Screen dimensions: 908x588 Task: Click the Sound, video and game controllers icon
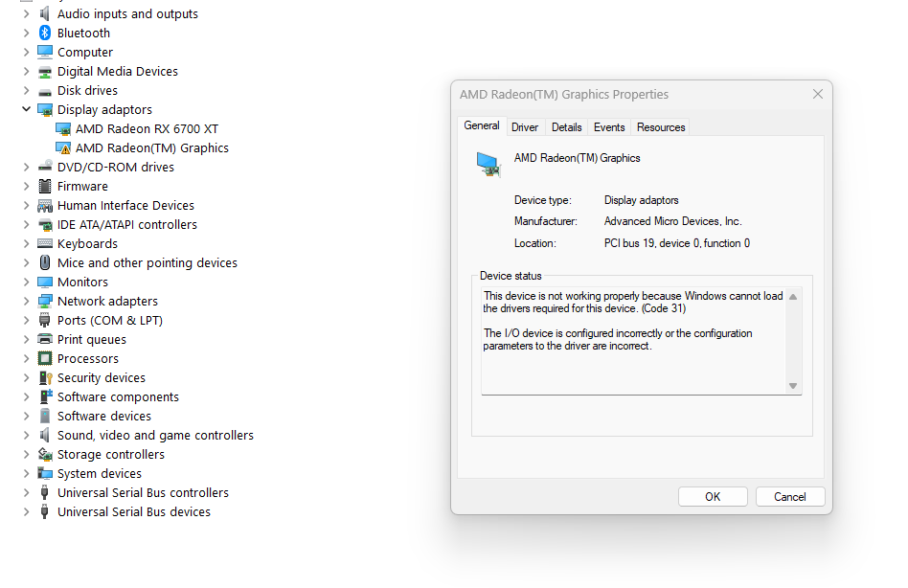(x=45, y=435)
